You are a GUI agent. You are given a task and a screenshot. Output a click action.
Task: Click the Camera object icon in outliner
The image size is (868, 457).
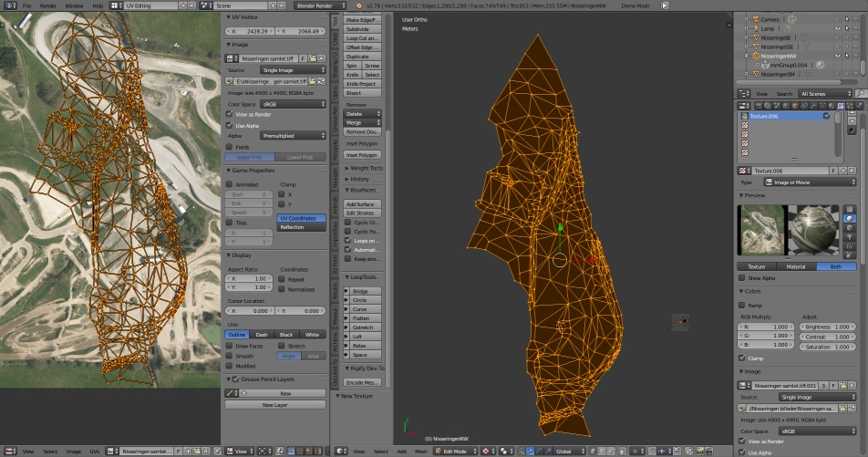[x=756, y=19]
